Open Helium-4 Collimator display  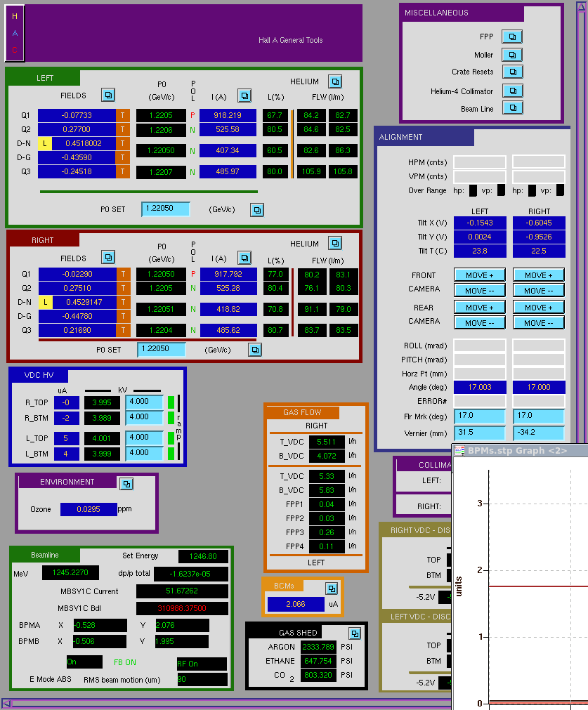[x=512, y=91]
